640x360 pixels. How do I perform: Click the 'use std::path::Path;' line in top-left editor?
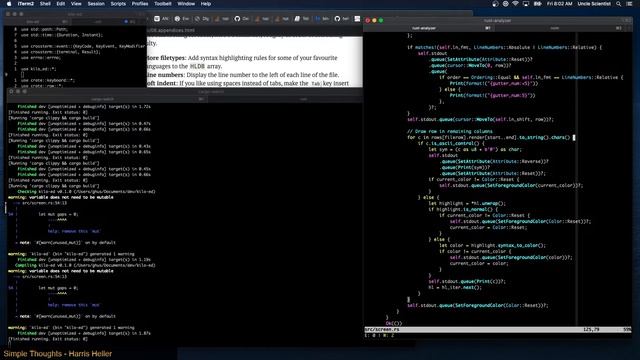click(x=44, y=29)
